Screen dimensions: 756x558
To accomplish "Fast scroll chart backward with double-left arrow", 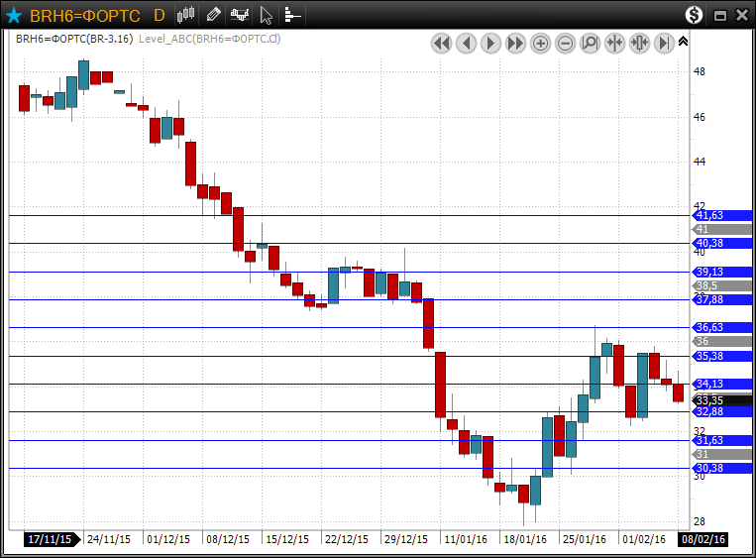I will point(441,43).
